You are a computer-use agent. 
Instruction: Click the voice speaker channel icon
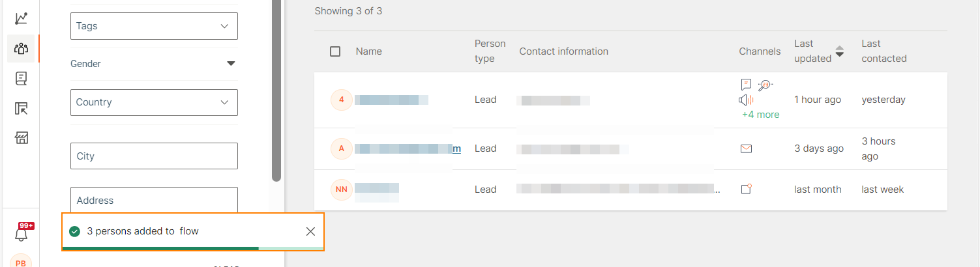(746, 100)
